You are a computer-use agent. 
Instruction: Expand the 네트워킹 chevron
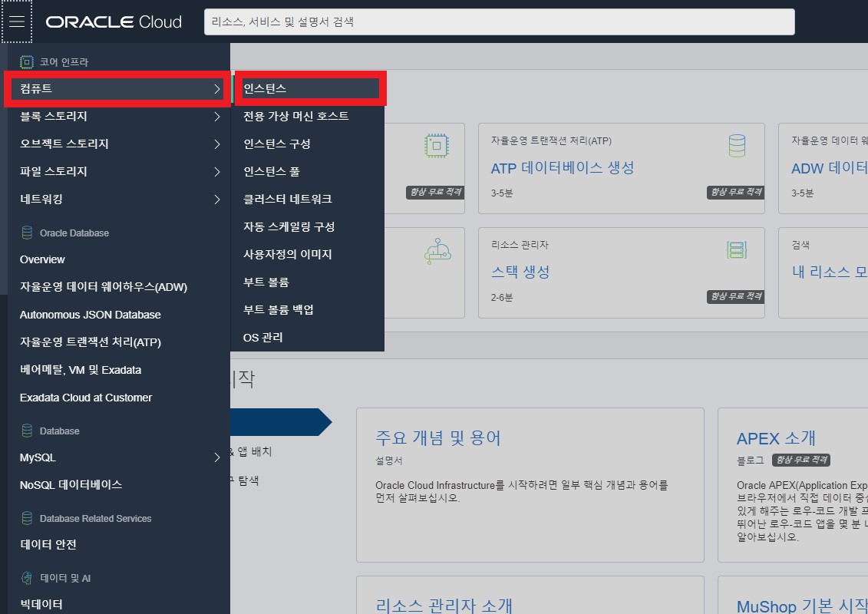click(217, 200)
